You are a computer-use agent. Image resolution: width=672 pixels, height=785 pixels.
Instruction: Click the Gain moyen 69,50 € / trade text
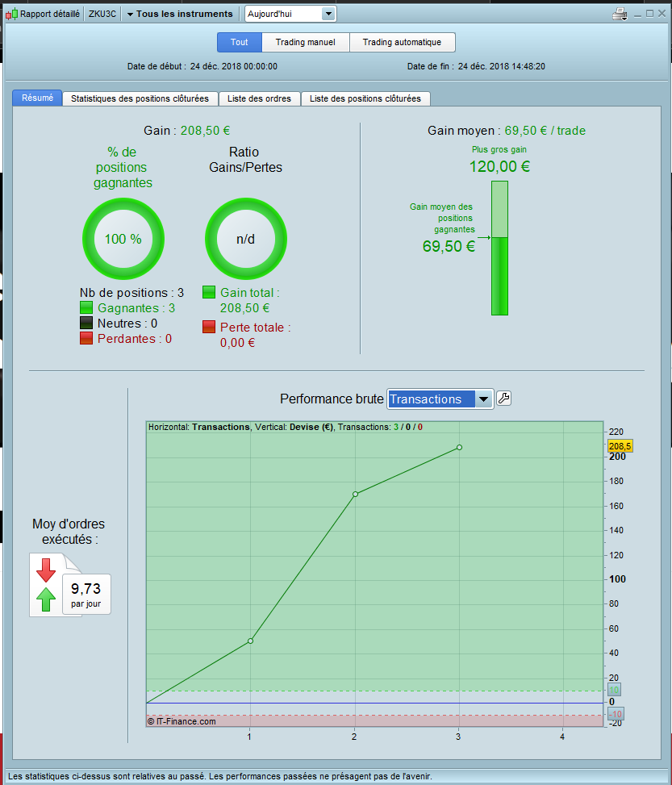507,131
